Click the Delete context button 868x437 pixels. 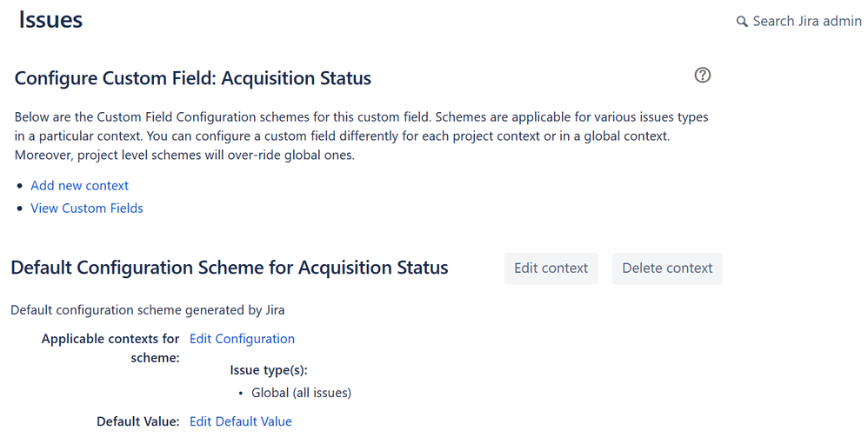[667, 268]
